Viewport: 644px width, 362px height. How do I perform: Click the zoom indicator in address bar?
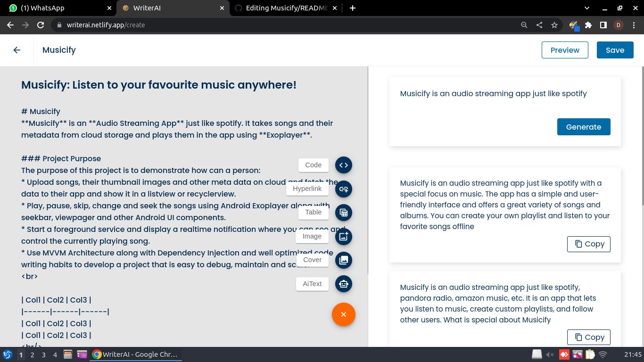(x=524, y=25)
